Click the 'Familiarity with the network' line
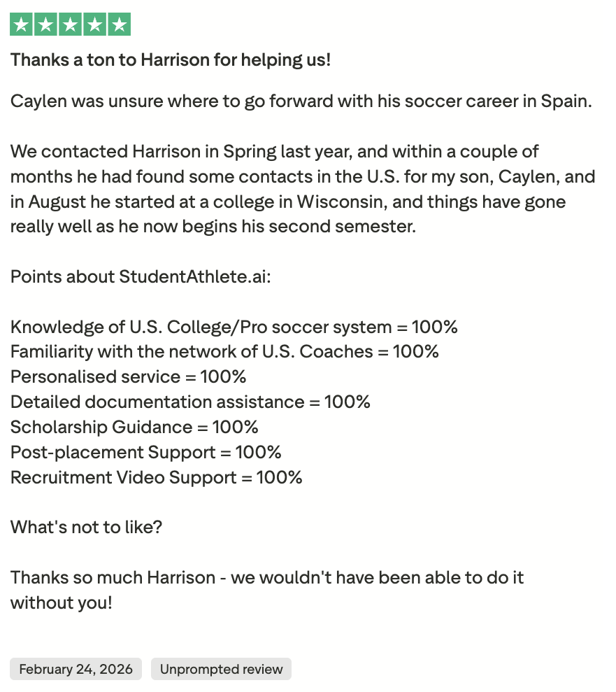Viewport: 616px width, 692px height. [x=225, y=352]
